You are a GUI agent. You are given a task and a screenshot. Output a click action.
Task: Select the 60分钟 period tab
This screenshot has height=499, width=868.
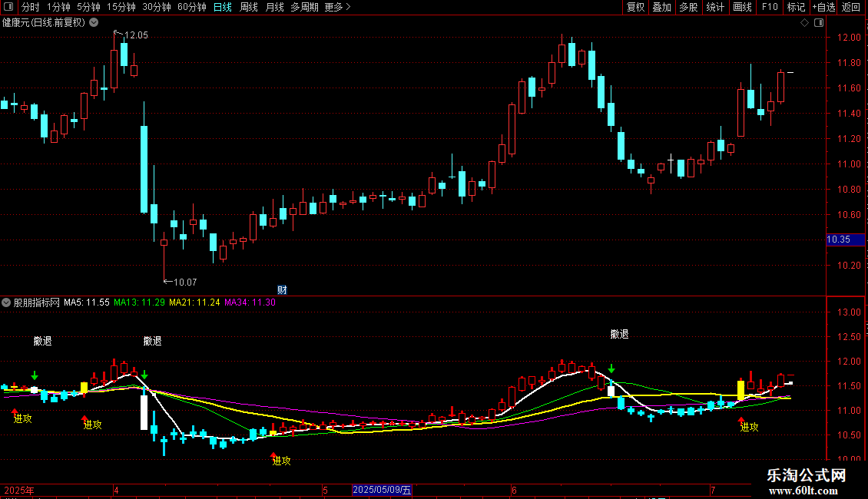[192, 7]
